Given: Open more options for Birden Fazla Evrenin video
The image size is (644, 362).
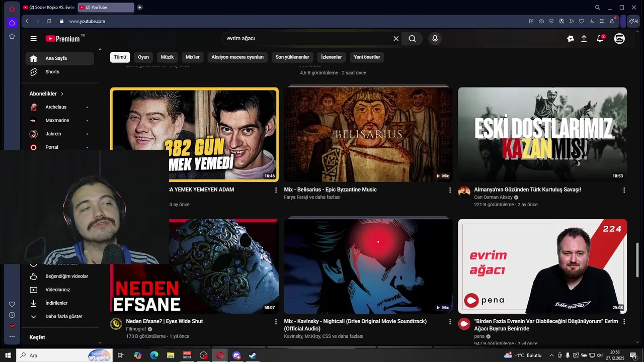Looking at the screenshot, I should click(x=624, y=322).
